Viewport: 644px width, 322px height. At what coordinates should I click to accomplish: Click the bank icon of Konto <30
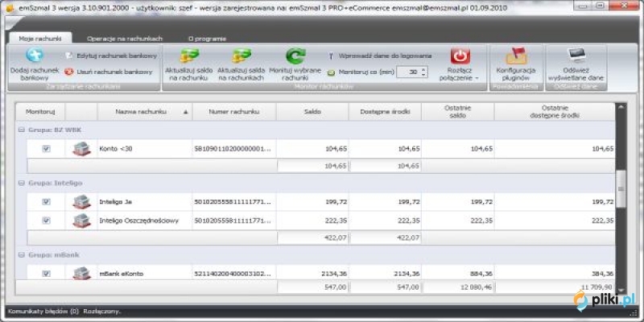[x=81, y=149]
